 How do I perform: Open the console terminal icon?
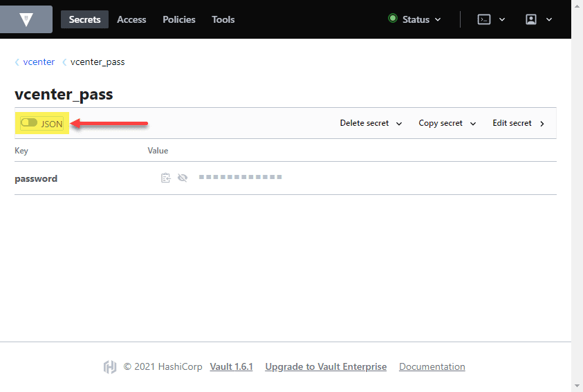(x=483, y=19)
